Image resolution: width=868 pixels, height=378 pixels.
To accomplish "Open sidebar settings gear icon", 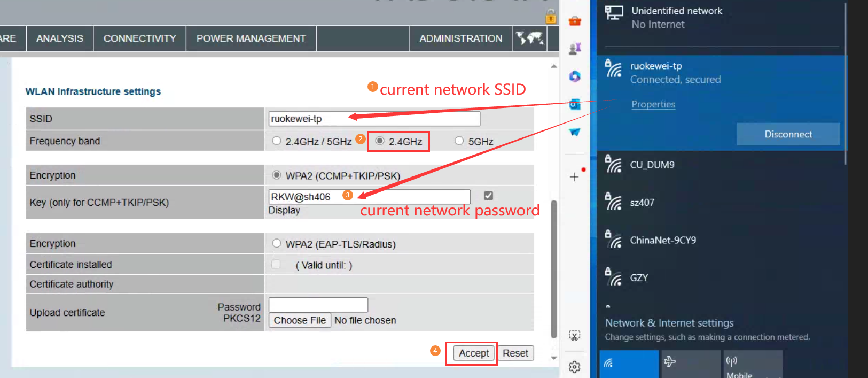I will click(x=575, y=367).
